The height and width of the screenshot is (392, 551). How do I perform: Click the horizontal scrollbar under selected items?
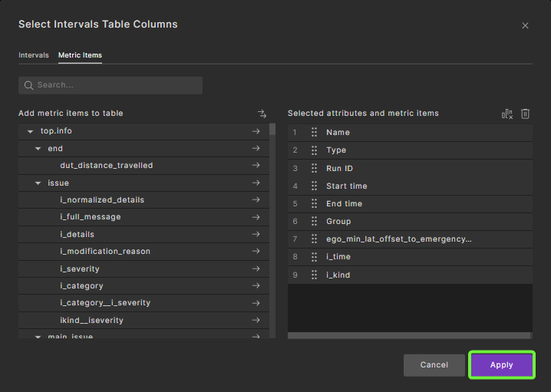click(409, 335)
